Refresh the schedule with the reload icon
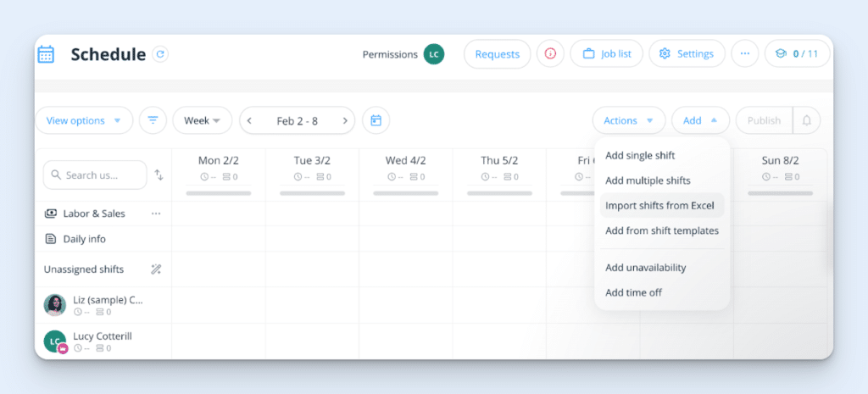Image resolution: width=868 pixels, height=394 pixels. pos(160,54)
